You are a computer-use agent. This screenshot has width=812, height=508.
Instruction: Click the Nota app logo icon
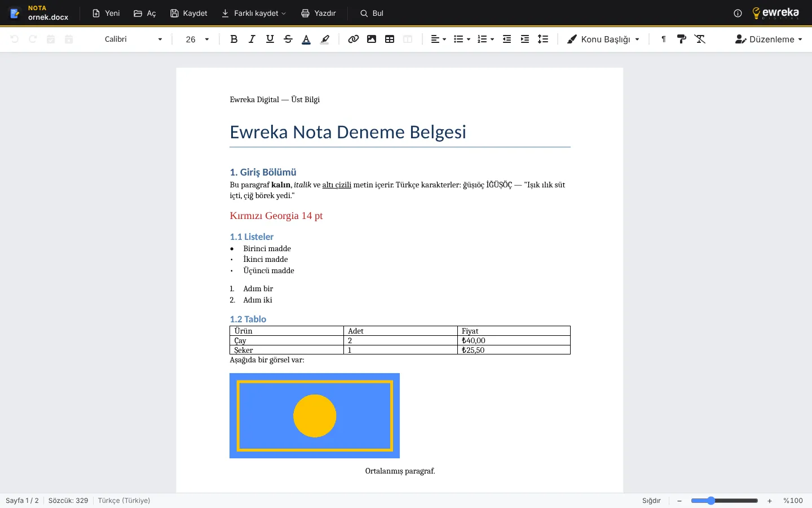[x=15, y=13]
